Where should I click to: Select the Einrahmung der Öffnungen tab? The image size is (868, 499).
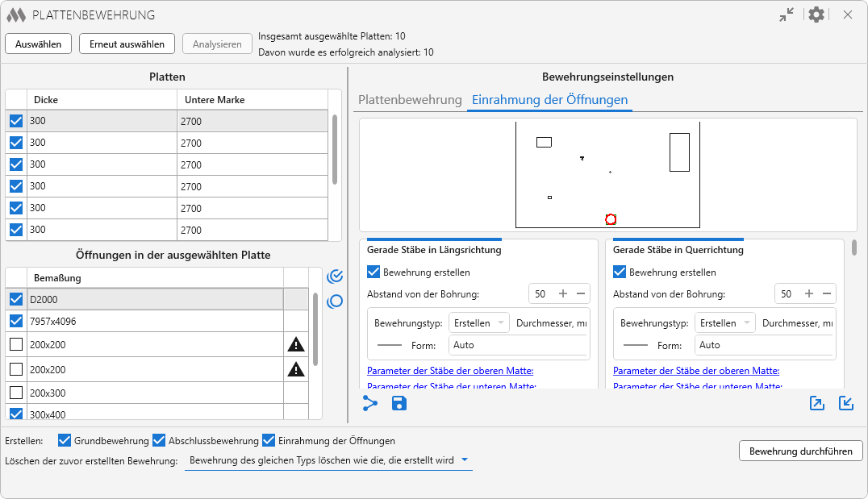click(549, 100)
